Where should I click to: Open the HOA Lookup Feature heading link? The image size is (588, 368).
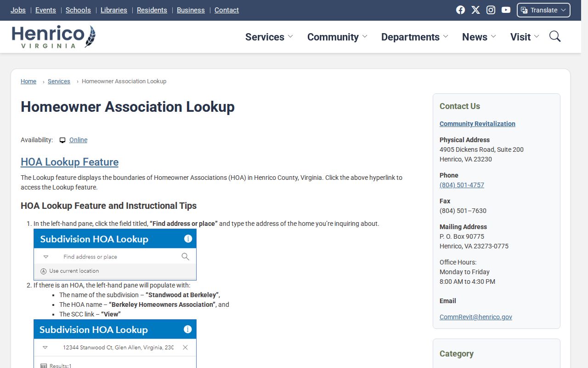(x=69, y=162)
